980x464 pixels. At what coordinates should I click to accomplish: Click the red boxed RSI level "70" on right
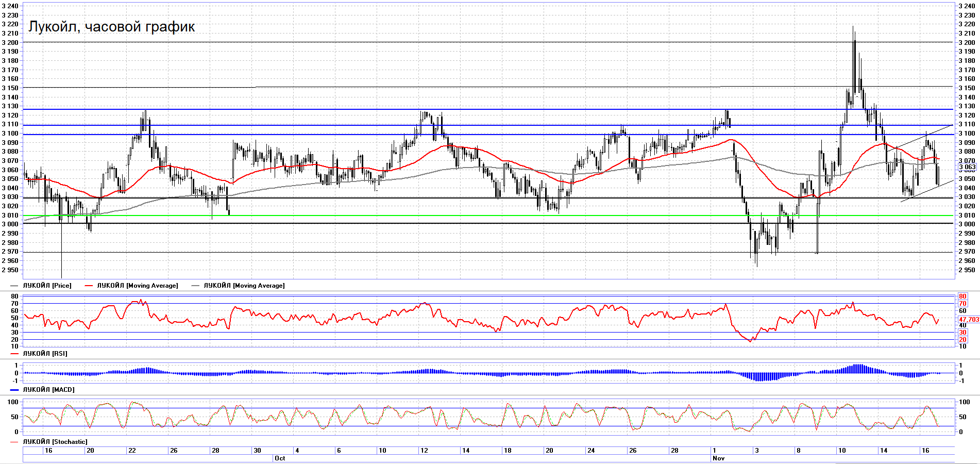tap(962, 304)
